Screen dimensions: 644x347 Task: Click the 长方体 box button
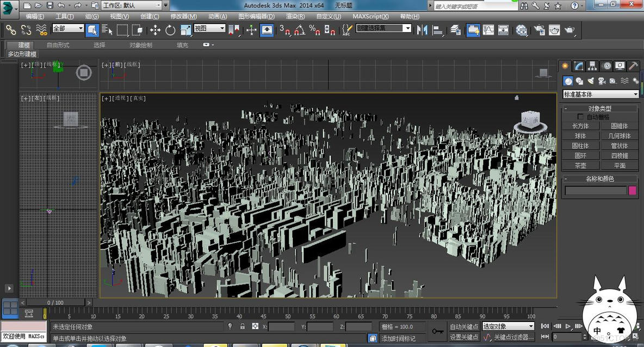pyautogui.click(x=580, y=126)
